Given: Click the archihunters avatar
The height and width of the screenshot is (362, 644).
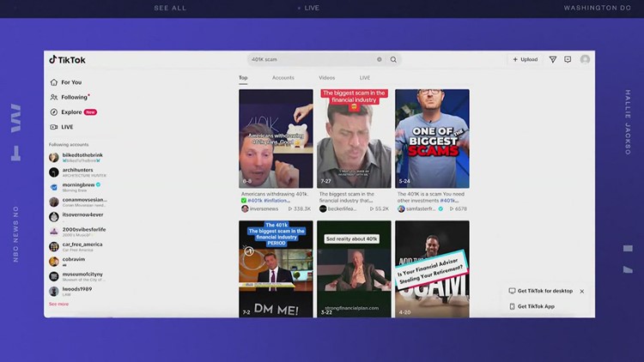Looking at the screenshot, I should click(x=54, y=172).
